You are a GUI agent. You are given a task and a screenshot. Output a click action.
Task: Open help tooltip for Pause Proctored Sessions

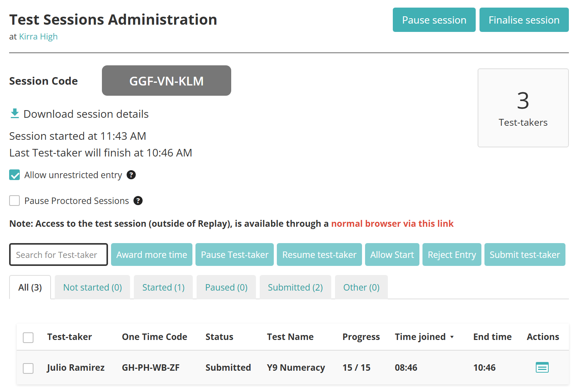(138, 201)
